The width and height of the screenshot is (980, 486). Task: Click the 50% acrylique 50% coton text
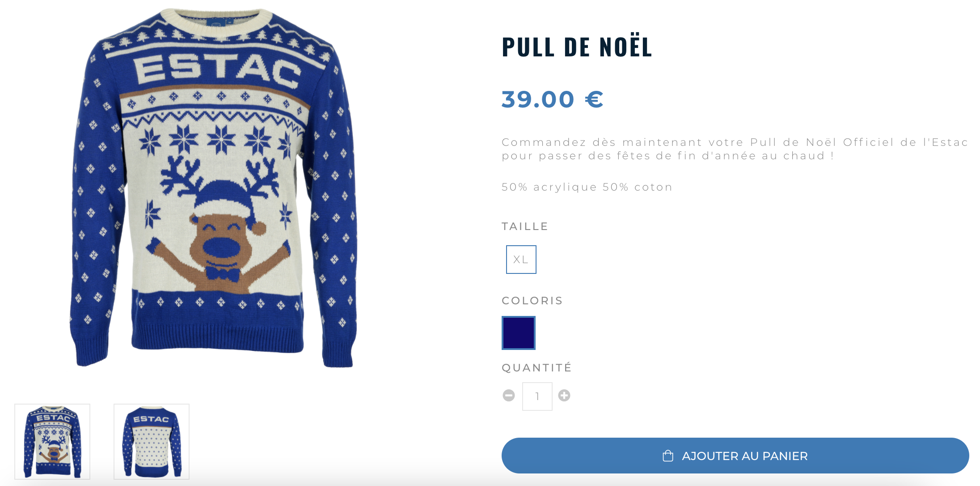pyautogui.click(x=587, y=187)
